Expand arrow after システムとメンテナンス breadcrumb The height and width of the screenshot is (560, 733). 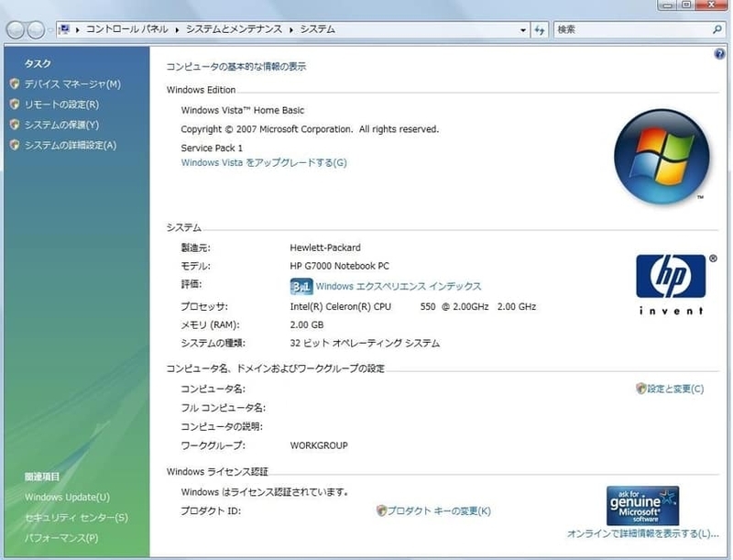290,30
